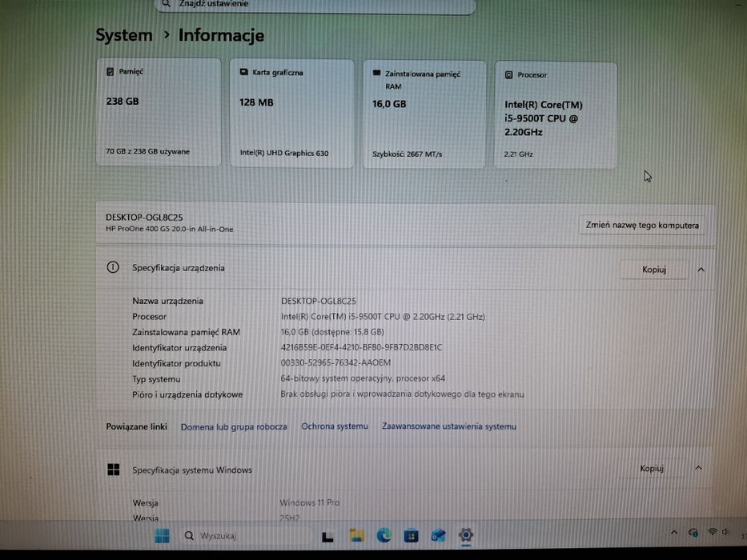Click the Karta graficzna card icon
The width and height of the screenshot is (747, 560).
coord(244,72)
